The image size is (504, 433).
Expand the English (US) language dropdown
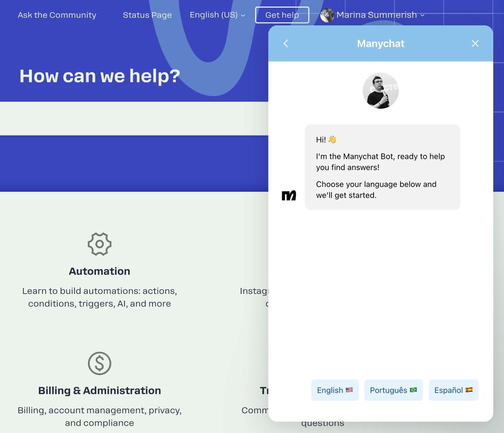point(217,15)
